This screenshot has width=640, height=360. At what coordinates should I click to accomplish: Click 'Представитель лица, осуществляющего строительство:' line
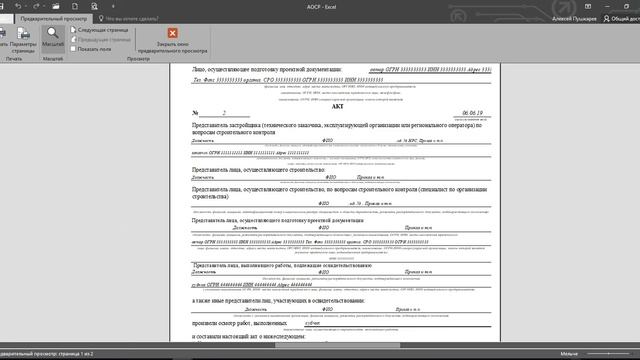(258, 169)
